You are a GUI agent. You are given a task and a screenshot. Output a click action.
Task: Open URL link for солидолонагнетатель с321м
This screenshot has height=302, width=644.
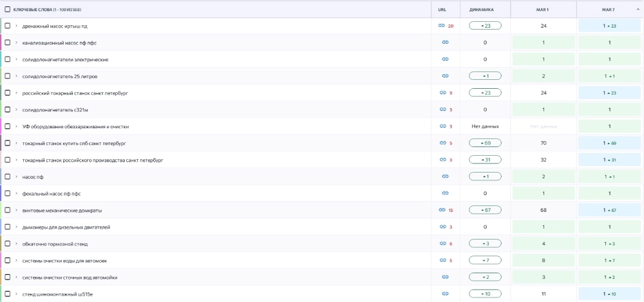(443, 109)
